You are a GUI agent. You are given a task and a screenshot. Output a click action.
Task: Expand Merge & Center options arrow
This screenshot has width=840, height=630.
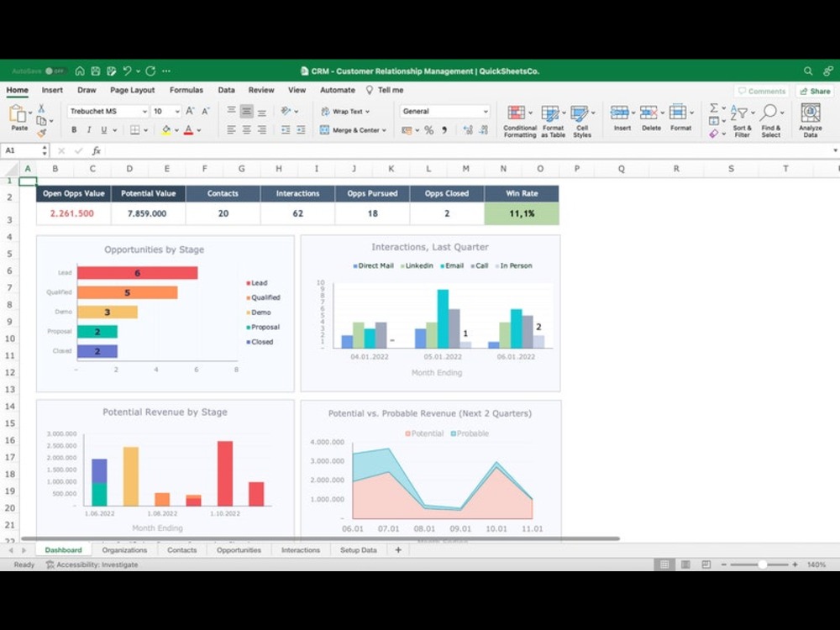point(384,130)
